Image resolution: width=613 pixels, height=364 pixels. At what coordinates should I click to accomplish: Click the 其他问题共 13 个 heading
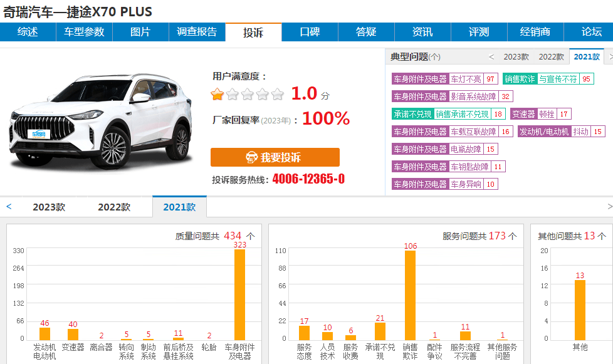[572, 236]
